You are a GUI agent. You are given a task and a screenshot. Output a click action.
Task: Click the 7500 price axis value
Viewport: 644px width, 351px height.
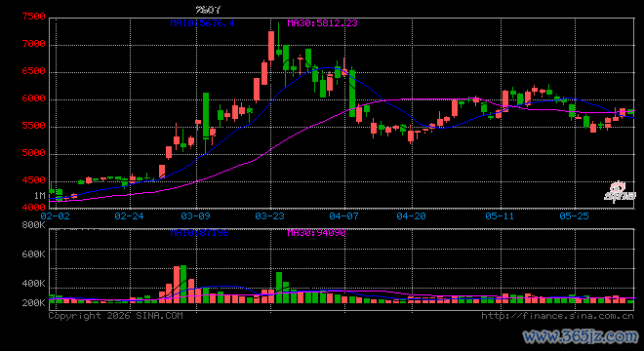point(34,17)
